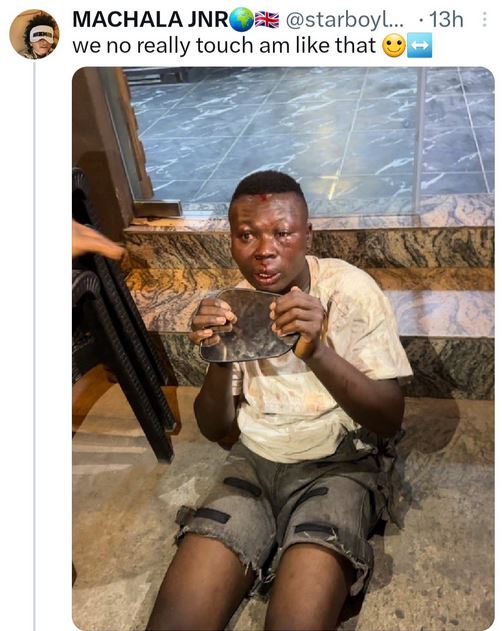
Task: Click the hand resting on the chair
Action: point(97,241)
